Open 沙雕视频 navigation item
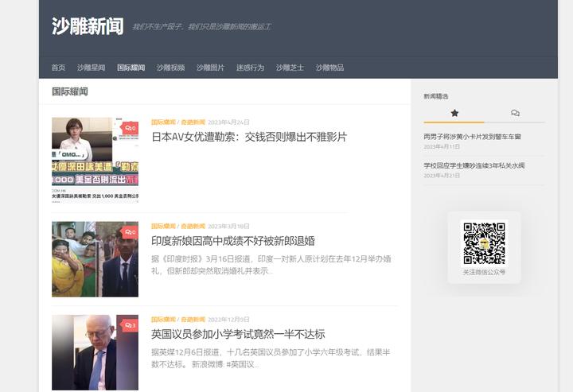573x392 pixels. point(170,68)
